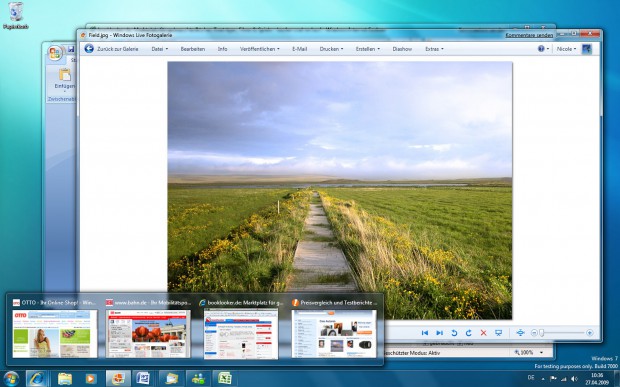Show hidden tray icons with the arrow

[x=542, y=379]
